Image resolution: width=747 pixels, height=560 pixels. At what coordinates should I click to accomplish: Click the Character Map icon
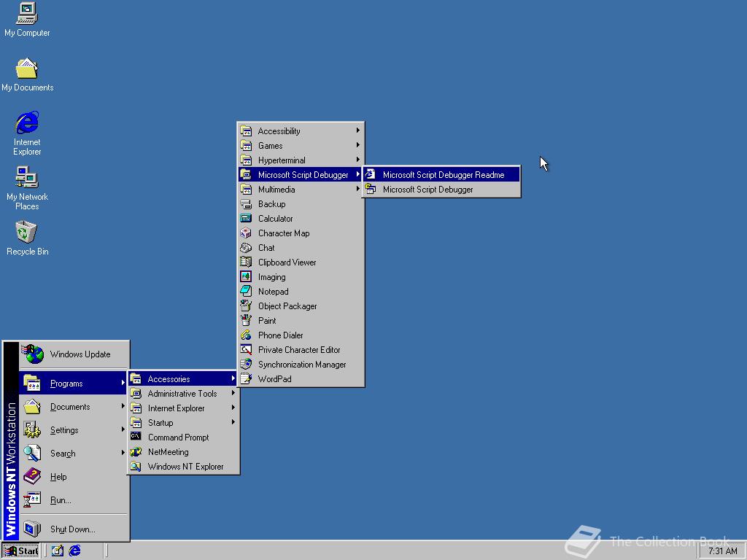(x=246, y=233)
